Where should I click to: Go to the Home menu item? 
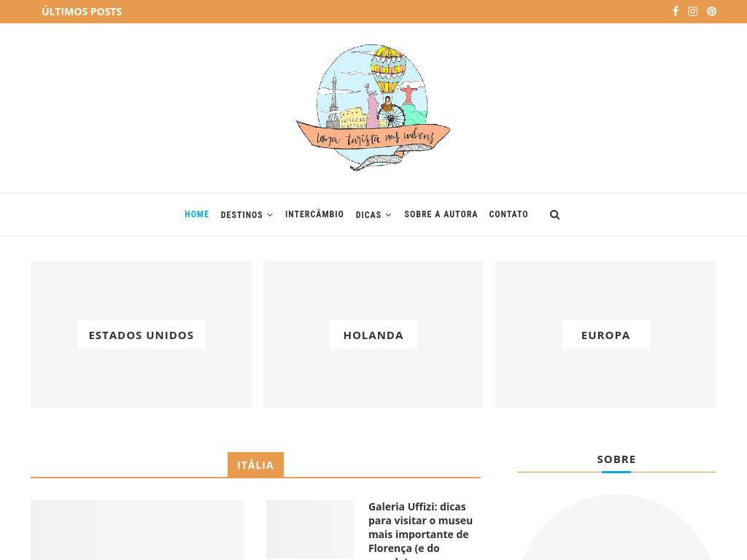pos(197,214)
